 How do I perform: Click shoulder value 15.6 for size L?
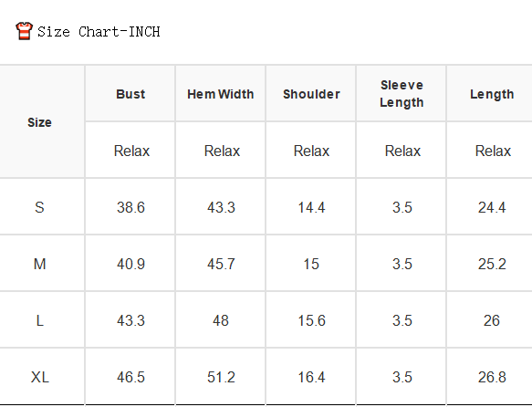pos(311,320)
